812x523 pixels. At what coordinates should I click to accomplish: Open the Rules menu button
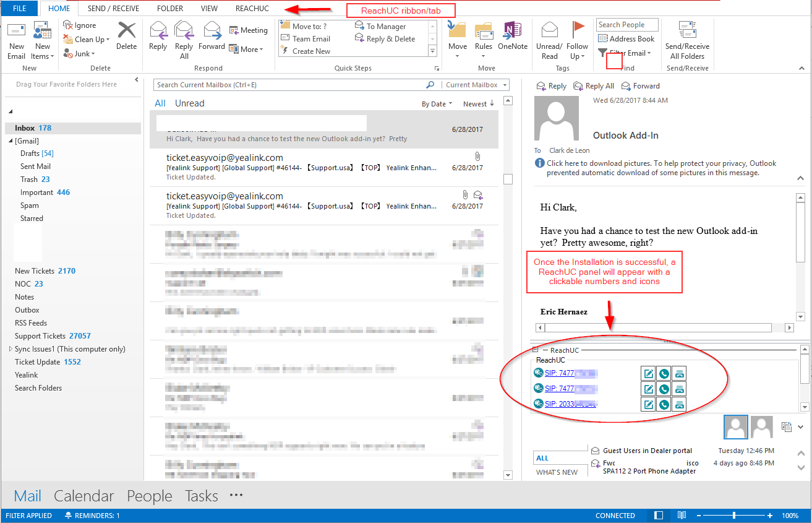[484, 41]
